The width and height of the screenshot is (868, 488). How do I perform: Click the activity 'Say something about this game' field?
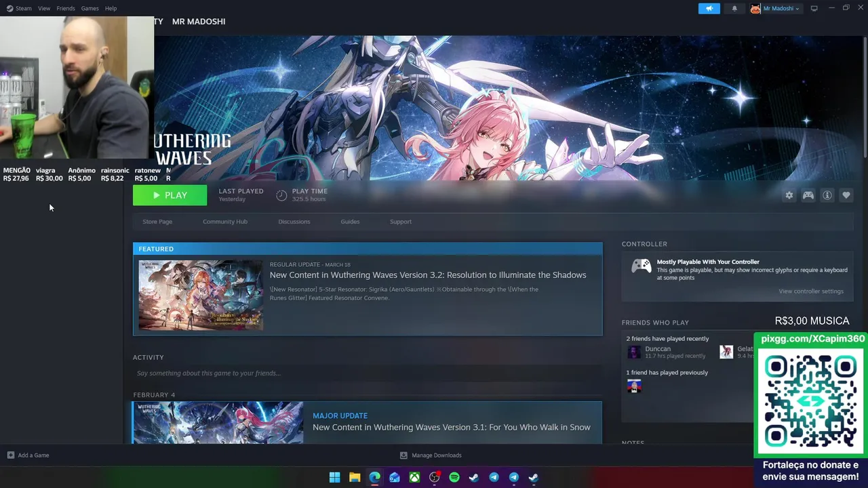(367, 373)
